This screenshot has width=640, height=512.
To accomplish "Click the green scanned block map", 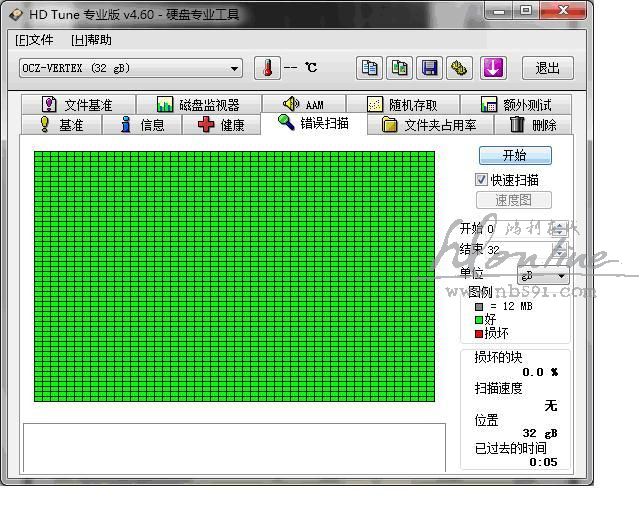I will [234, 276].
